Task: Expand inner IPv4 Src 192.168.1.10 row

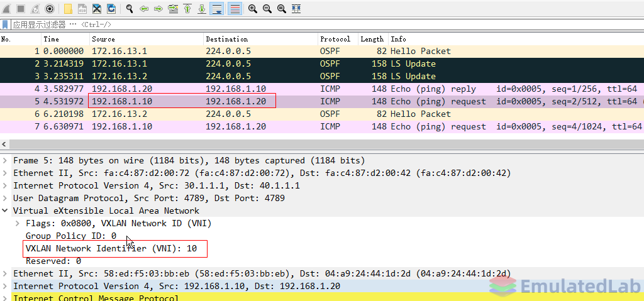Action: coord(5,286)
